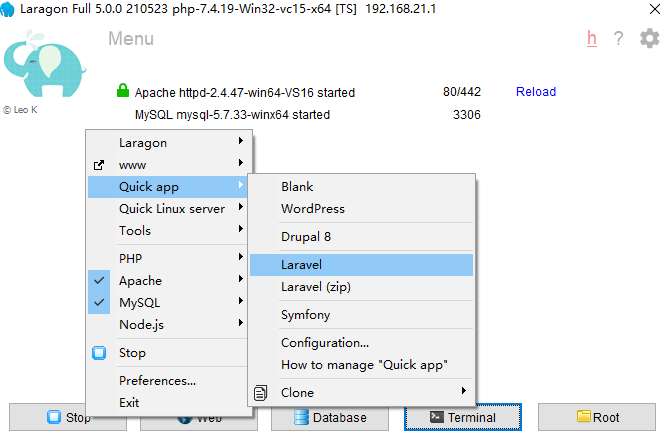667x443 pixels.
Task: Close the Laragon window
Action: pos(655,9)
